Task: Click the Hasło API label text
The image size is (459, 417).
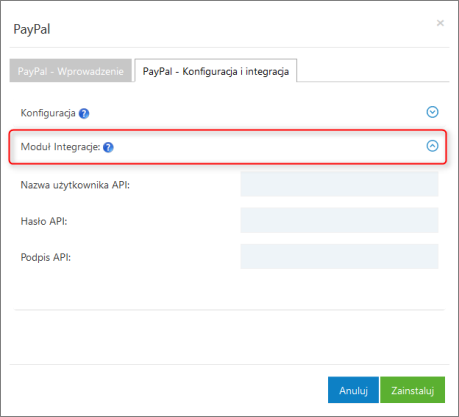Action: pos(44,221)
